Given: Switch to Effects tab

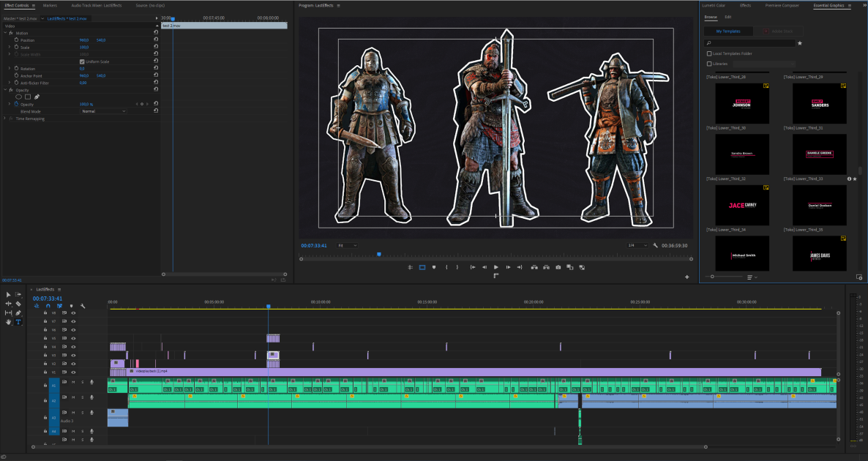Looking at the screenshot, I should point(745,6).
